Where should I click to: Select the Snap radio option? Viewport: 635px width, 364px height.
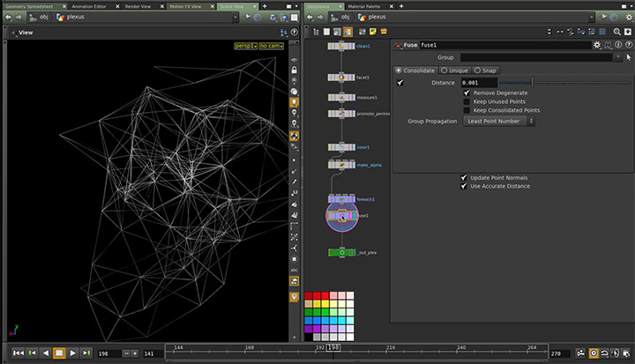click(x=485, y=71)
